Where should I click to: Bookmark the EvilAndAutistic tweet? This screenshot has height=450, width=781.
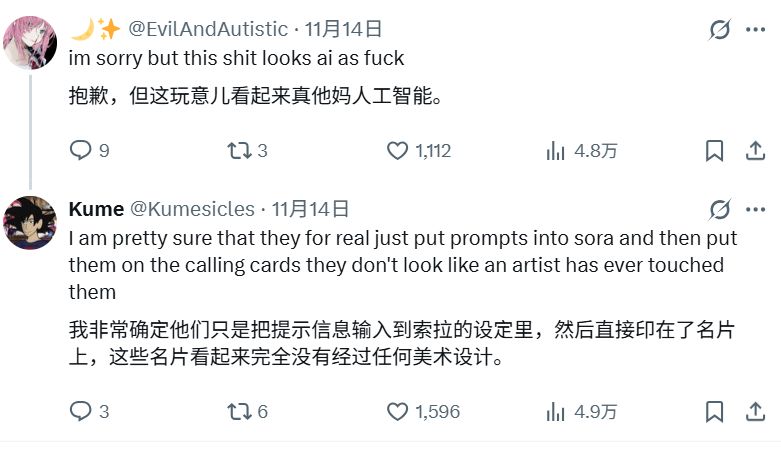[x=714, y=150]
